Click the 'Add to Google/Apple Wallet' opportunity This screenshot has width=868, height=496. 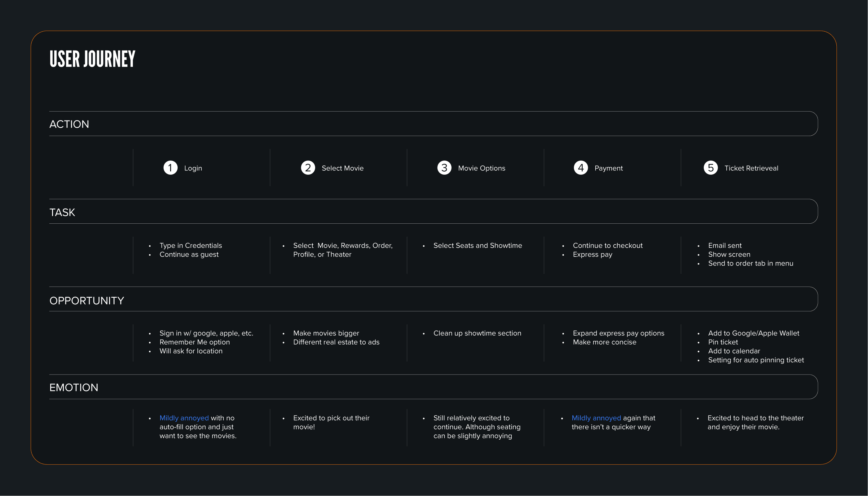[754, 333]
